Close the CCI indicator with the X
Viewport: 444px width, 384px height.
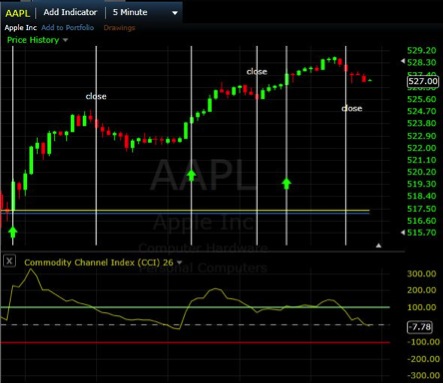[9, 261]
